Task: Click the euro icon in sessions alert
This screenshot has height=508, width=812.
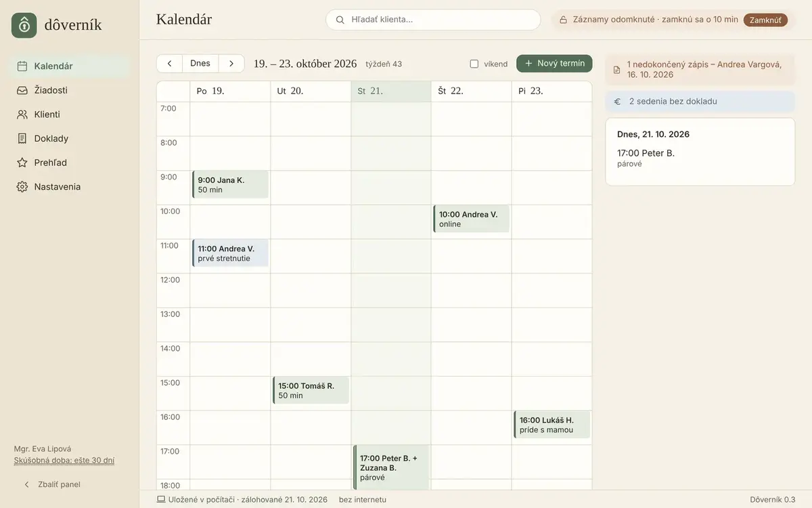Action: pos(617,102)
